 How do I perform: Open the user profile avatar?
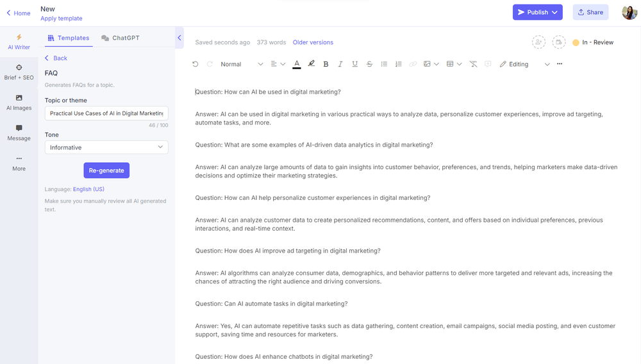coord(629,12)
